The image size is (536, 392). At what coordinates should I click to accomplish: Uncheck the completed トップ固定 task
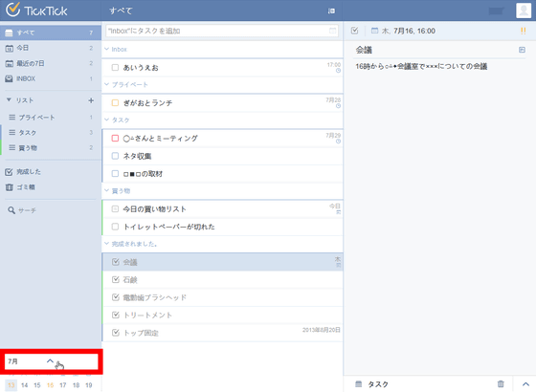[116, 333]
